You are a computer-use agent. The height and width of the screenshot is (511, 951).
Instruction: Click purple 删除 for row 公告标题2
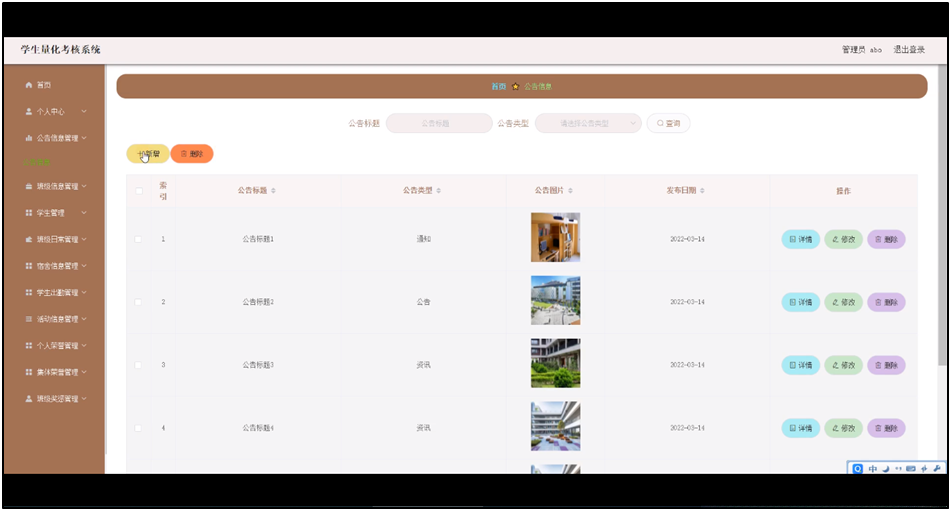(x=886, y=302)
